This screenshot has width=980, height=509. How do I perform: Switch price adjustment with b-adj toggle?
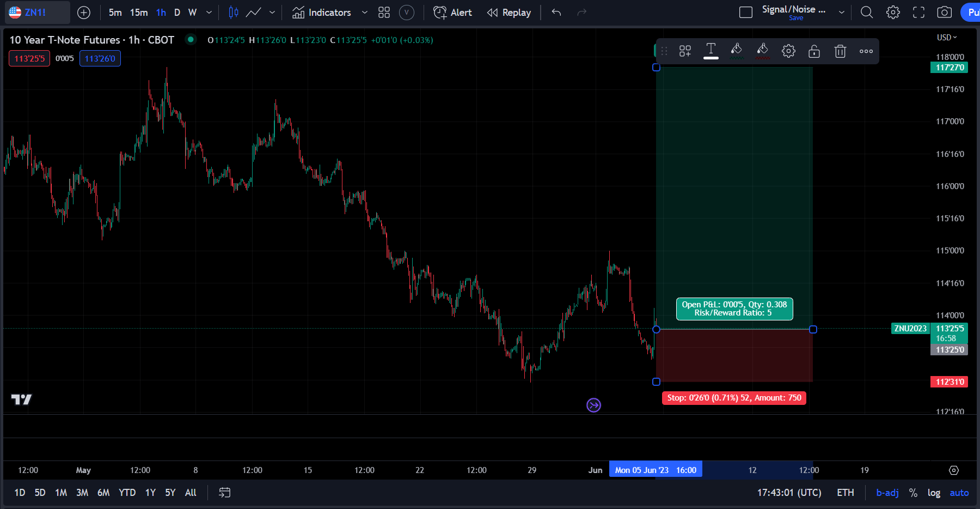(886, 492)
